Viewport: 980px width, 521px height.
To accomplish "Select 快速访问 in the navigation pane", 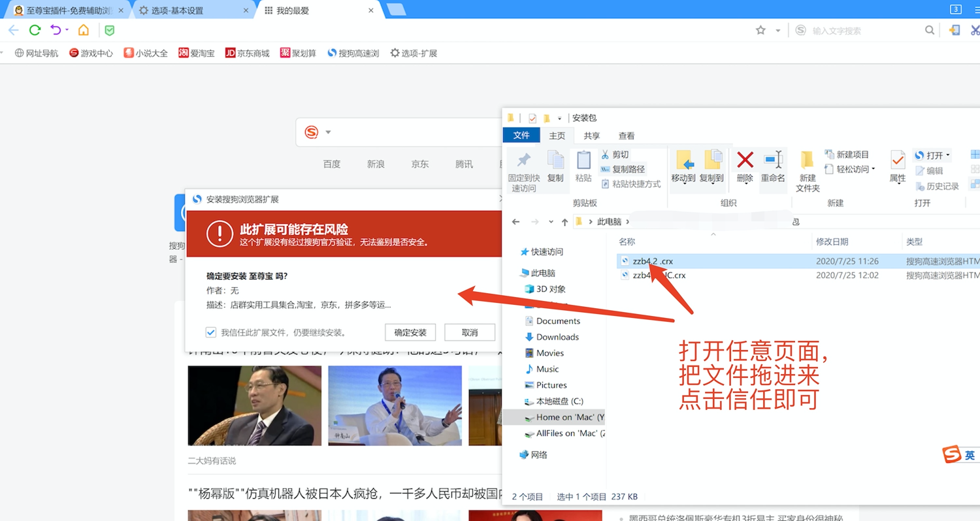I will tap(542, 252).
